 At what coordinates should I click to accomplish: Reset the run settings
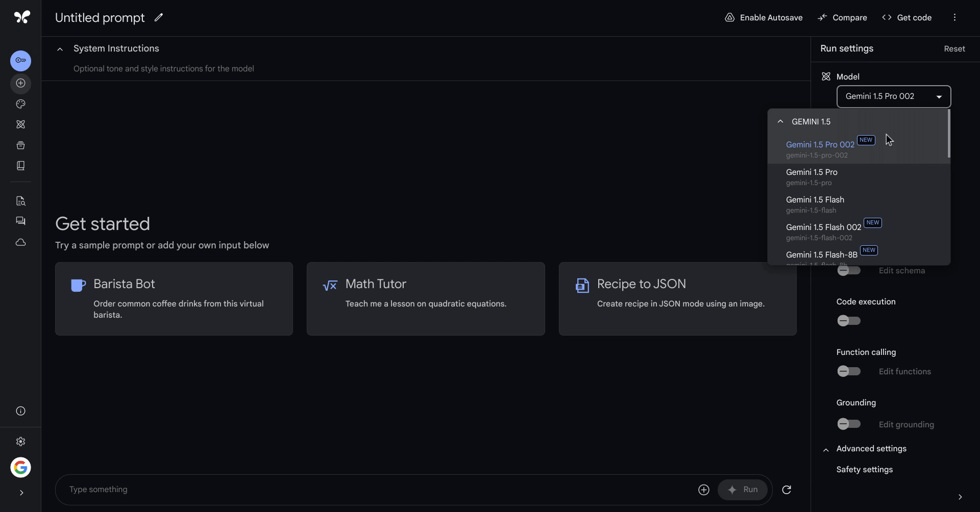click(954, 49)
